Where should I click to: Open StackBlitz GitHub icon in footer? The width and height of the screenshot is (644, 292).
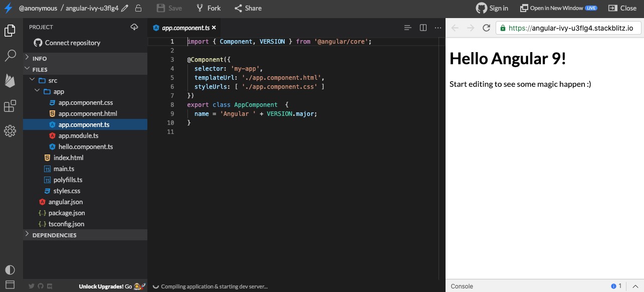pos(41,286)
